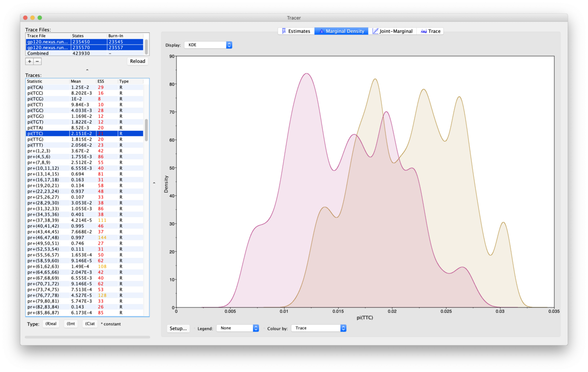The height and width of the screenshot is (372, 588).
Task: Select the pr+(37,38,39) row
Action: (x=84, y=220)
